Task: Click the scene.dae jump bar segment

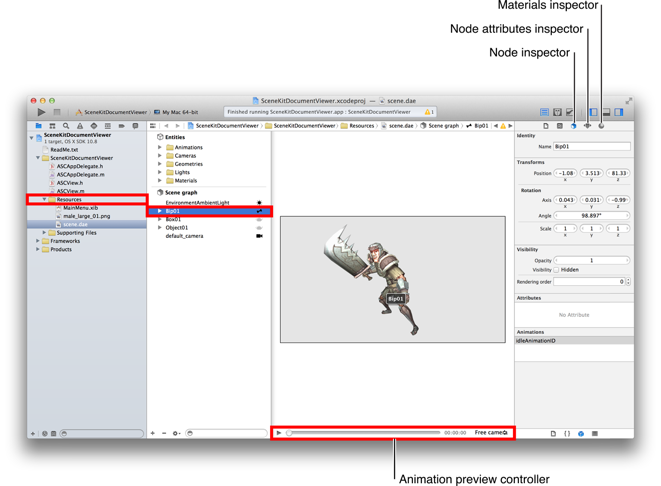Action: click(397, 126)
